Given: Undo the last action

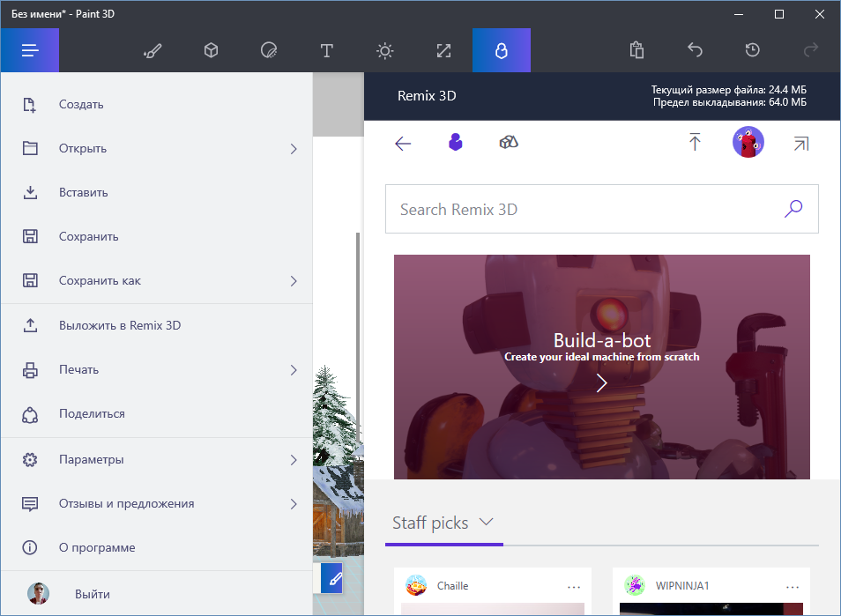Looking at the screenshot, I should (x=695, y=50).
